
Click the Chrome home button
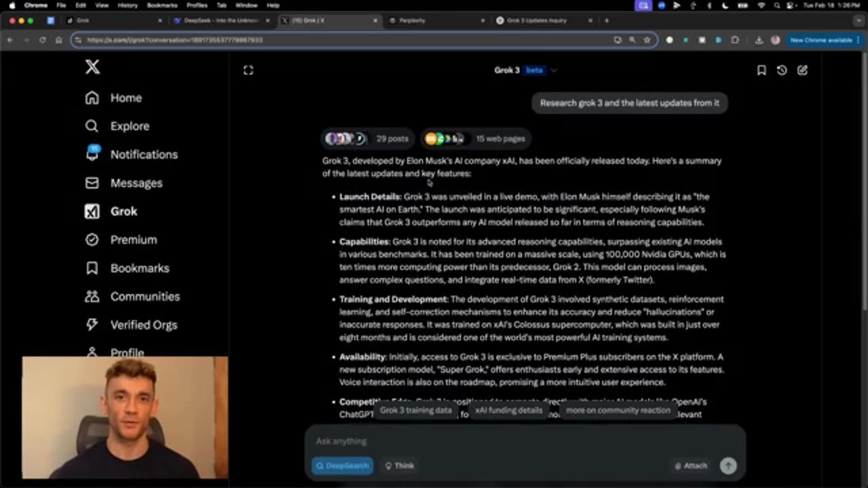click(x=58, y=40)
